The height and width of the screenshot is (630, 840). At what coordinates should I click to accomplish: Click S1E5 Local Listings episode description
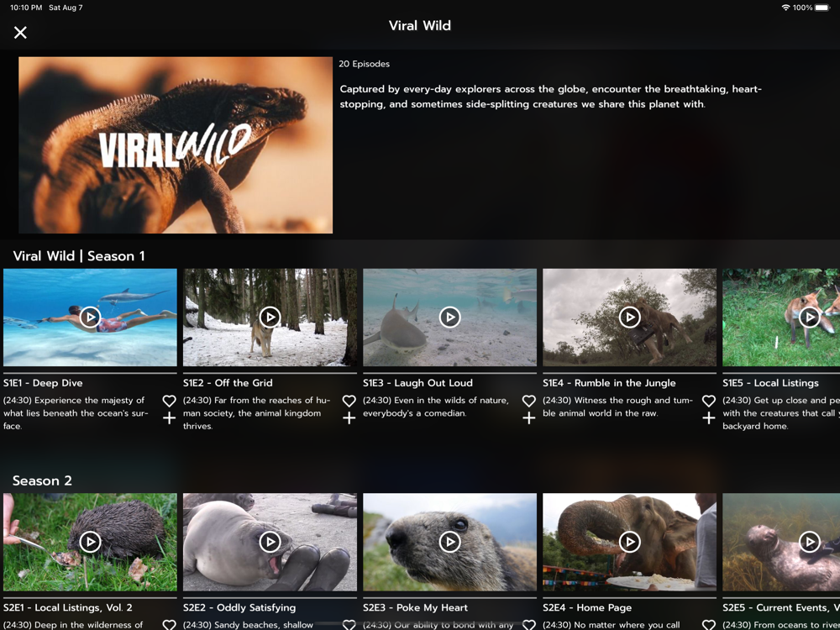[x=781, y=413]
